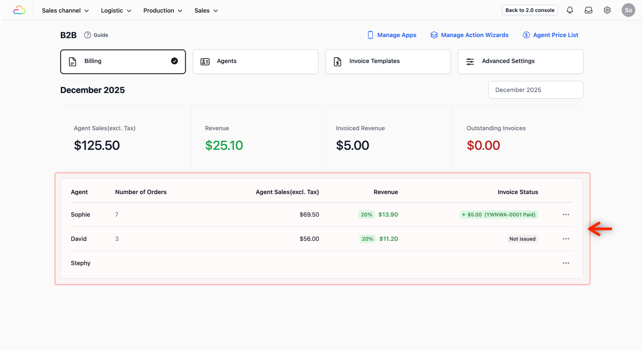Open the more options for Sophie row
The width and height of the screenshot is (644, 351).
[x=566, y=215]
